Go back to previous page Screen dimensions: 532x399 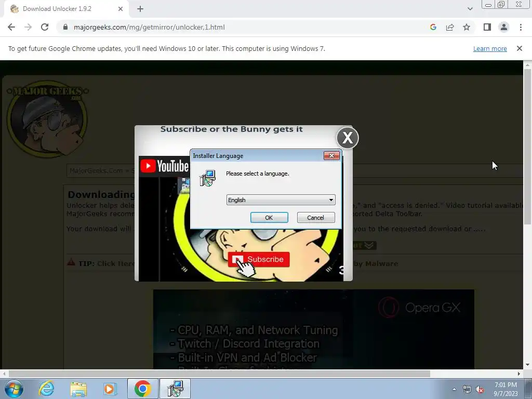pyautogui.click(x=11, y=27)
